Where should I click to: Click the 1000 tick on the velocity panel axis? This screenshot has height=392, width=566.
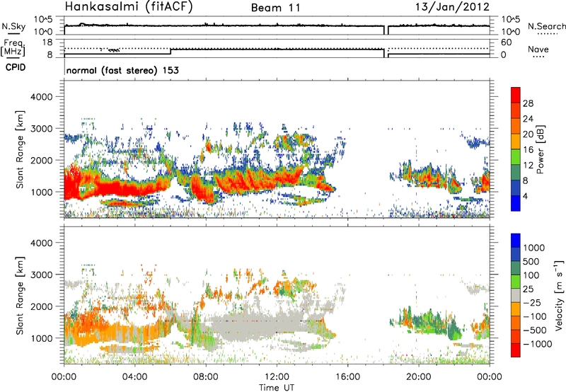click(42, 338)
